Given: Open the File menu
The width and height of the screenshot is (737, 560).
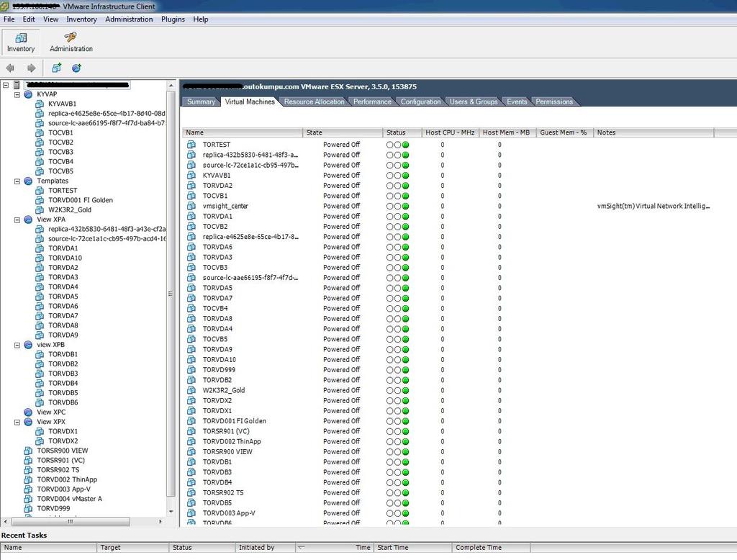Looking at the screenshot, I should click(9, 19).
